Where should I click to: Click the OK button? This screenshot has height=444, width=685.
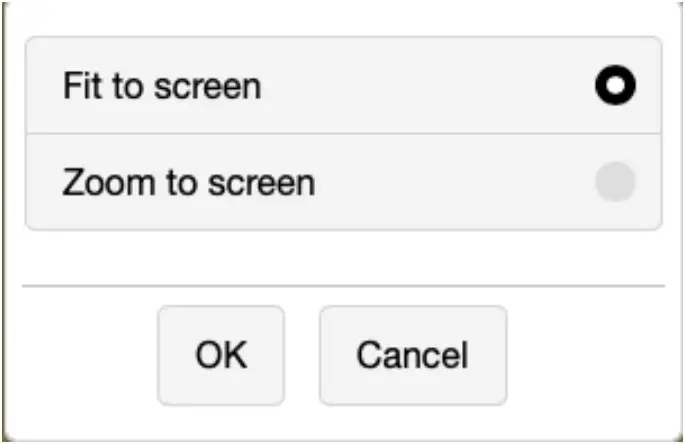(x=221, y=355)
